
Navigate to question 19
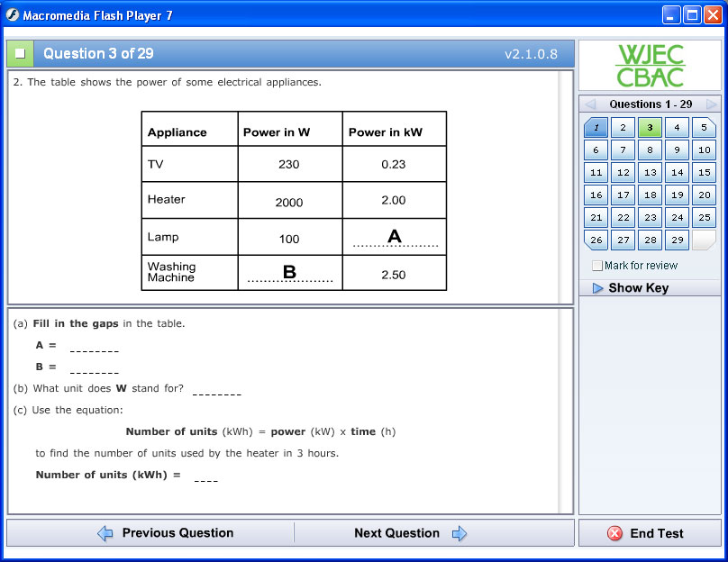click(x=677, y=195)
